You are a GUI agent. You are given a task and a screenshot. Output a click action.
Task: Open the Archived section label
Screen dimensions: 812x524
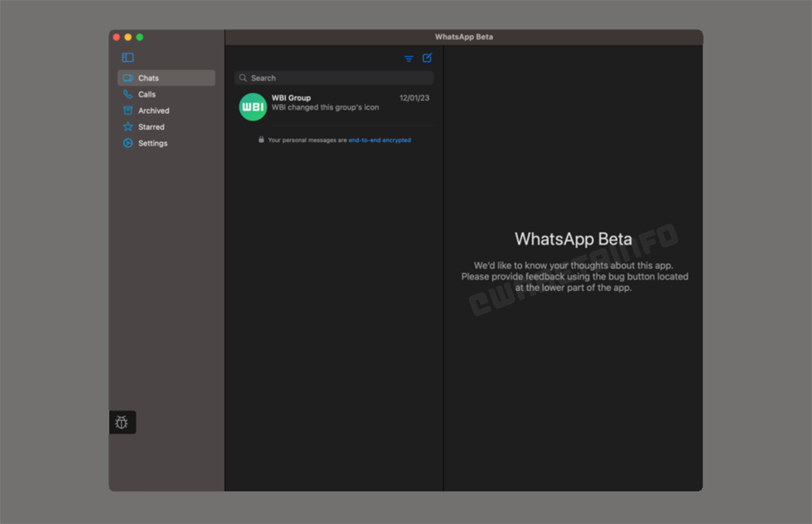coord(153,110)
